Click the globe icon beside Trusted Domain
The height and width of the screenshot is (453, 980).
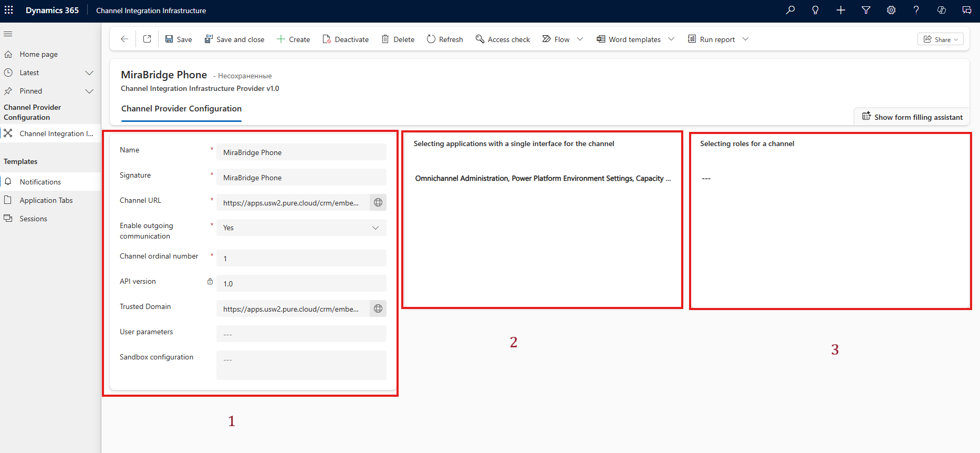point(378,309)
